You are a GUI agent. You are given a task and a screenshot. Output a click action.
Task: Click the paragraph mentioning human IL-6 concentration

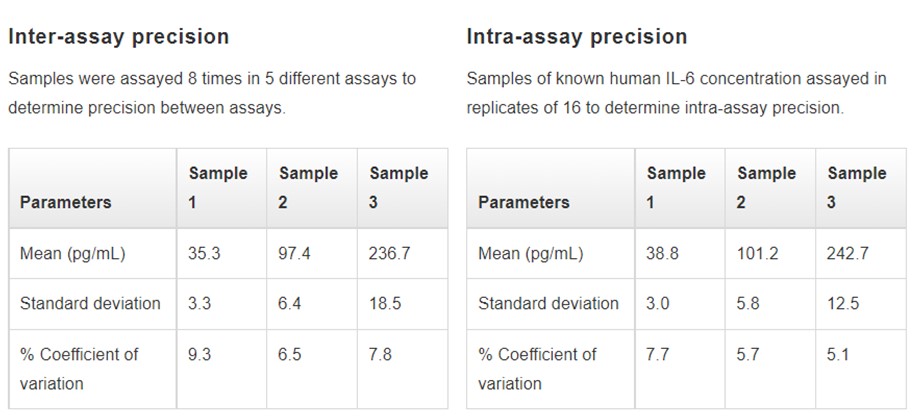[x=675, y=93]
